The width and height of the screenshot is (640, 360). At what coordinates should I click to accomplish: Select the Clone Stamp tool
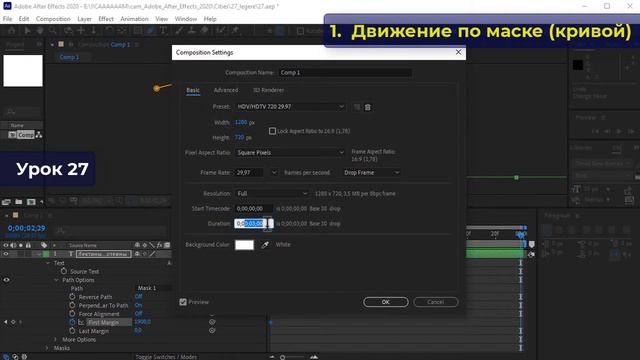(x=191, y=31)
